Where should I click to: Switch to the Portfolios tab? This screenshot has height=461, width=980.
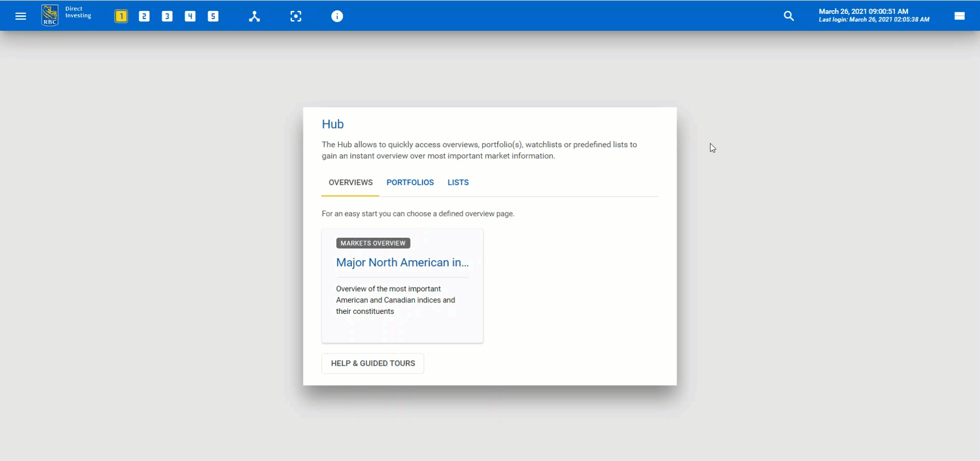pos(410,183)
